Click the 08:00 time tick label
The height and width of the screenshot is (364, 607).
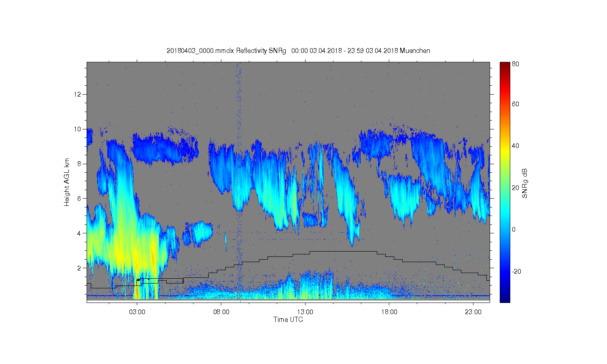click(x=221, y=312)
